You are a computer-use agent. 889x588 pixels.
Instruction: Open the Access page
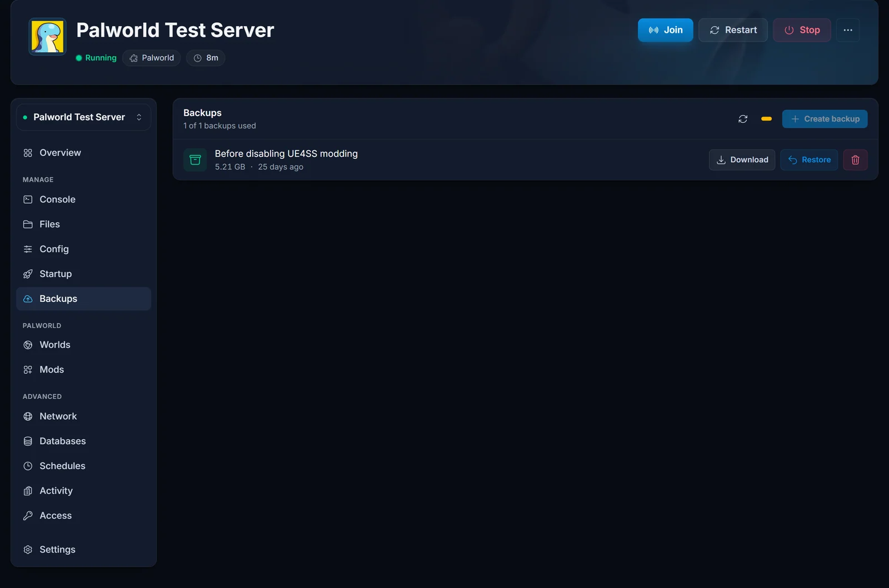(x=83, y=516)
